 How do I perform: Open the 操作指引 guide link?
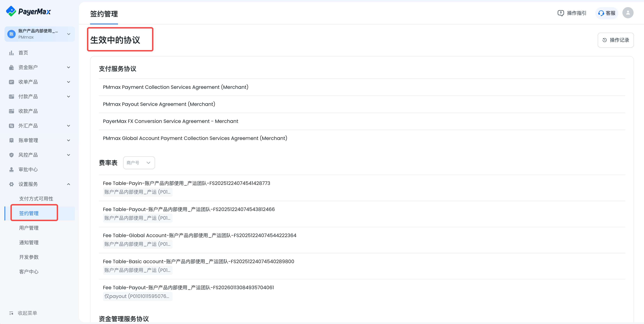[572, 13]
